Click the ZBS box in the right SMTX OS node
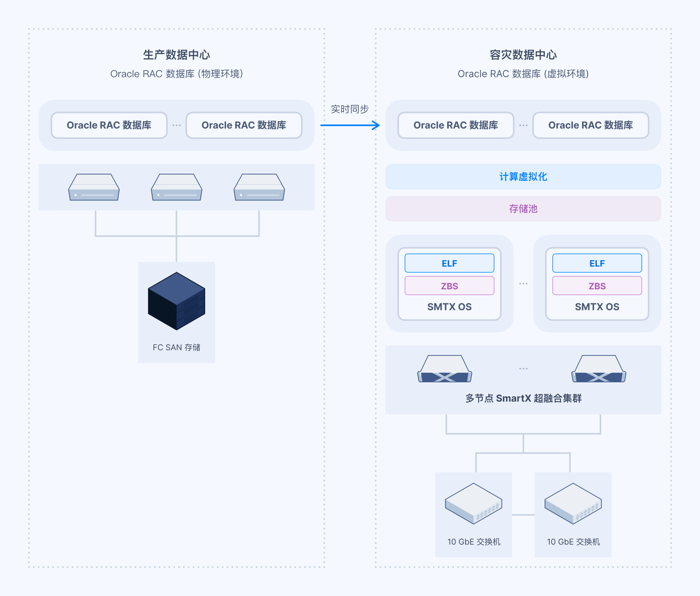This screenshot has width=700, height=596. (597, 286)
